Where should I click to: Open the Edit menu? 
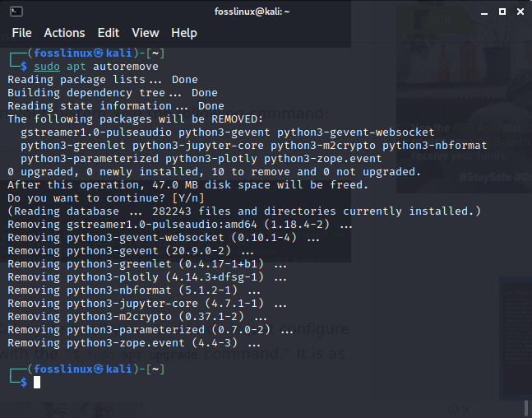point(109,33)
